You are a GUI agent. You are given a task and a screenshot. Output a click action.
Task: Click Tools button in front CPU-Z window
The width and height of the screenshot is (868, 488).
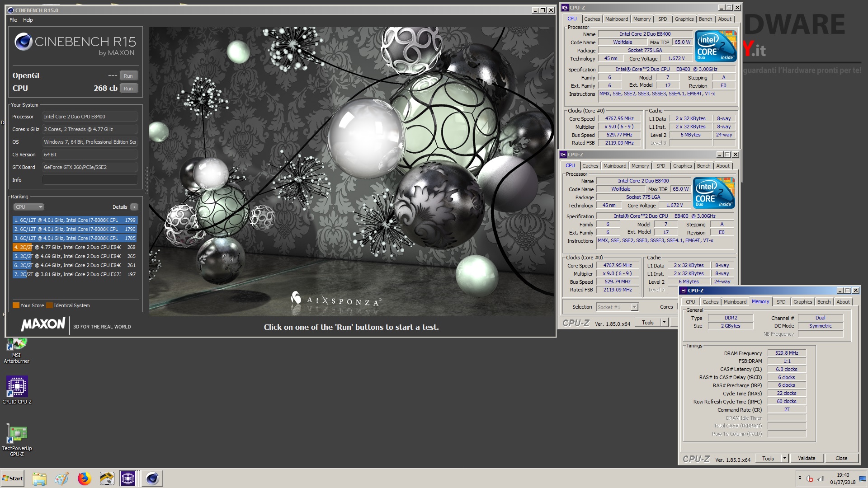click(768, 459)
